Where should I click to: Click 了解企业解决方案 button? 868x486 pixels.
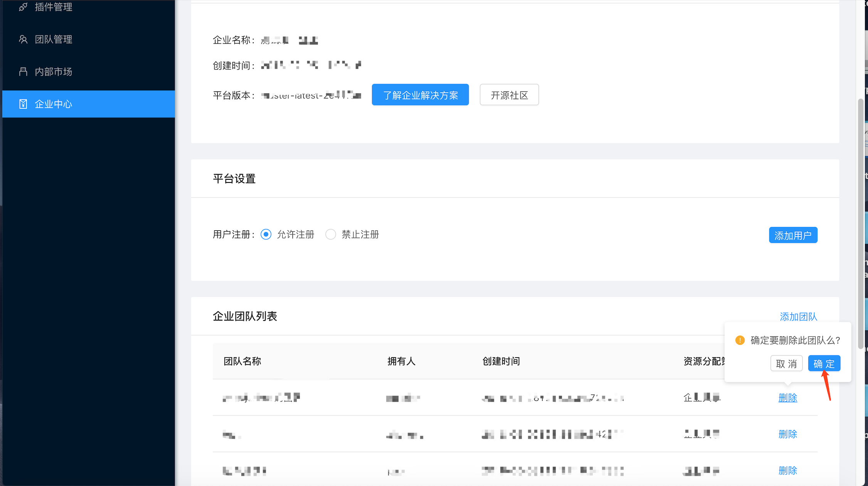pos(420,95)
